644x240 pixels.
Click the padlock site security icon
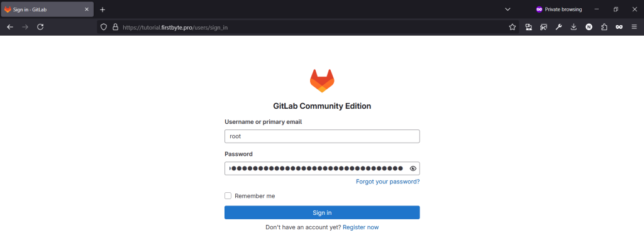(x=116, y=27)
